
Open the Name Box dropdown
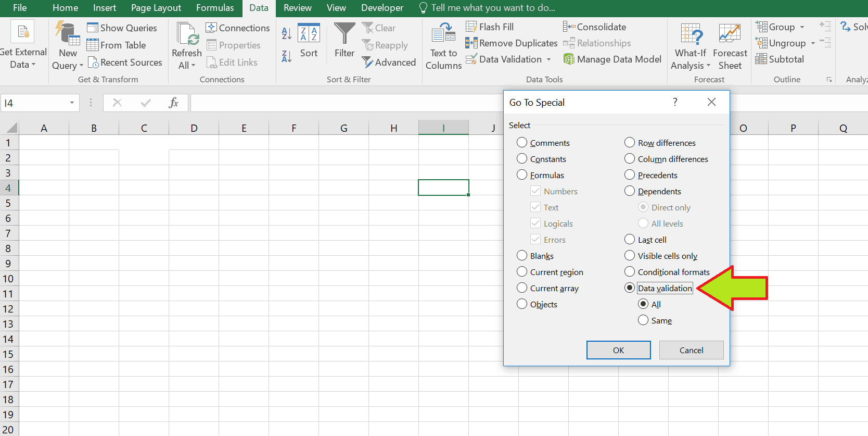[72, 103]
